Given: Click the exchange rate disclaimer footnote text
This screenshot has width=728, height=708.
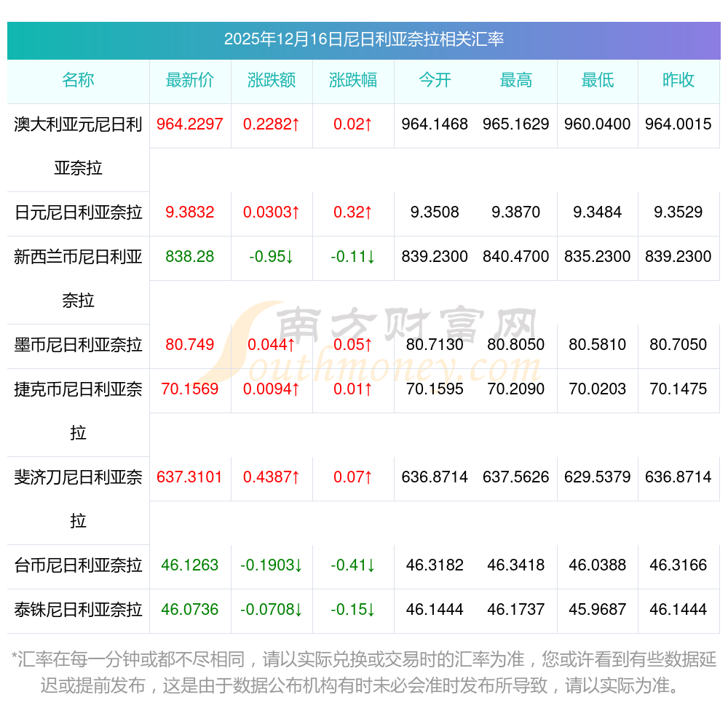Looking at the screenshot, I should tap(364, 672).
